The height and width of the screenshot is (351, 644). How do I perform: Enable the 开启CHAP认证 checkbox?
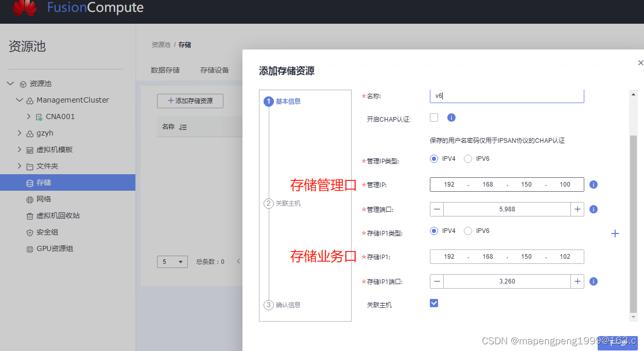(434, 118)
